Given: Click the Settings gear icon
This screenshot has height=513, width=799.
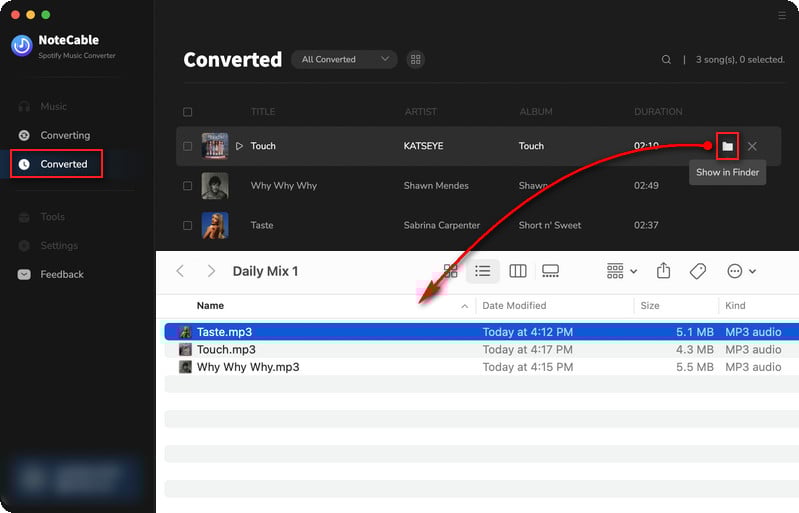Looking at the screenshot, I should pyautogui.click(x=24, y=246).
